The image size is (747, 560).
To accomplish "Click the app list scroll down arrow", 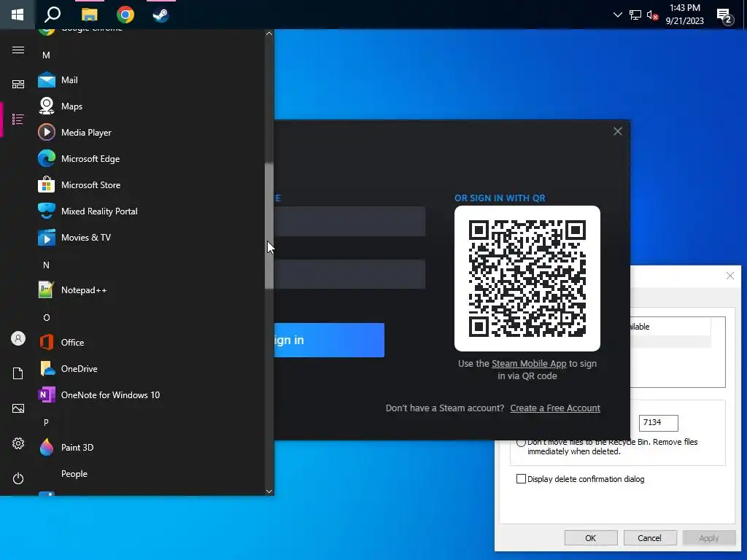I will (269, 491).
